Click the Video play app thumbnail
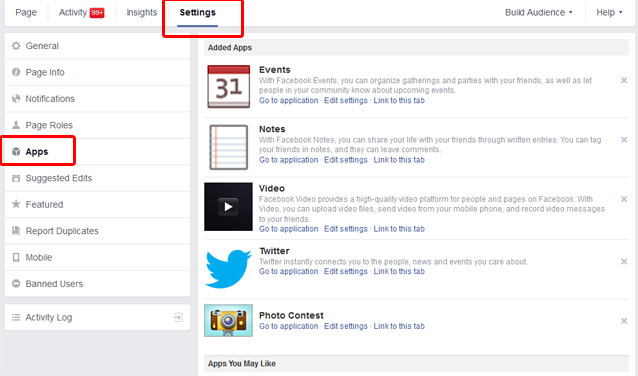Viewport: 638px width, 376px height. tap(228, 207)
